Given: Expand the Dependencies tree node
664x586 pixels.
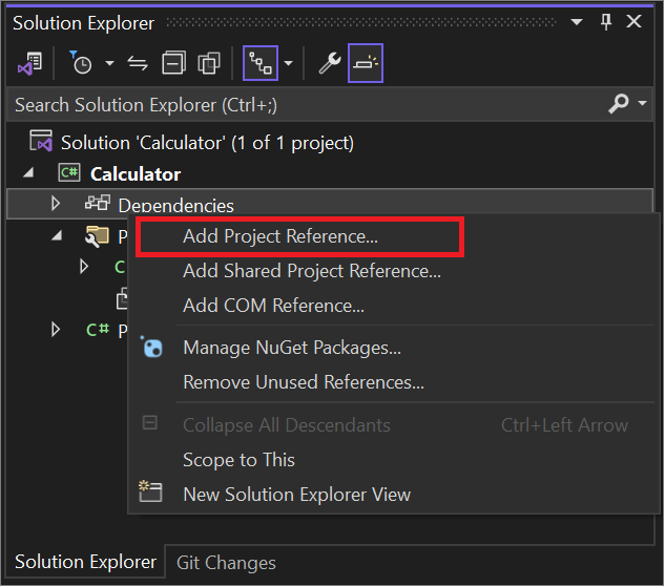Looking at the screenshot, I should coord(56,204).
